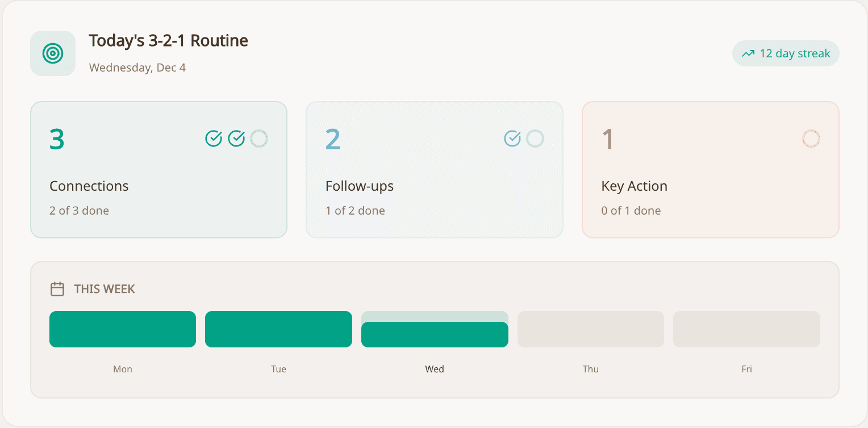The width and height of the screenshot is (868, 428).
Task: Click Monday's full progress bar
Action: click(123, 329)
